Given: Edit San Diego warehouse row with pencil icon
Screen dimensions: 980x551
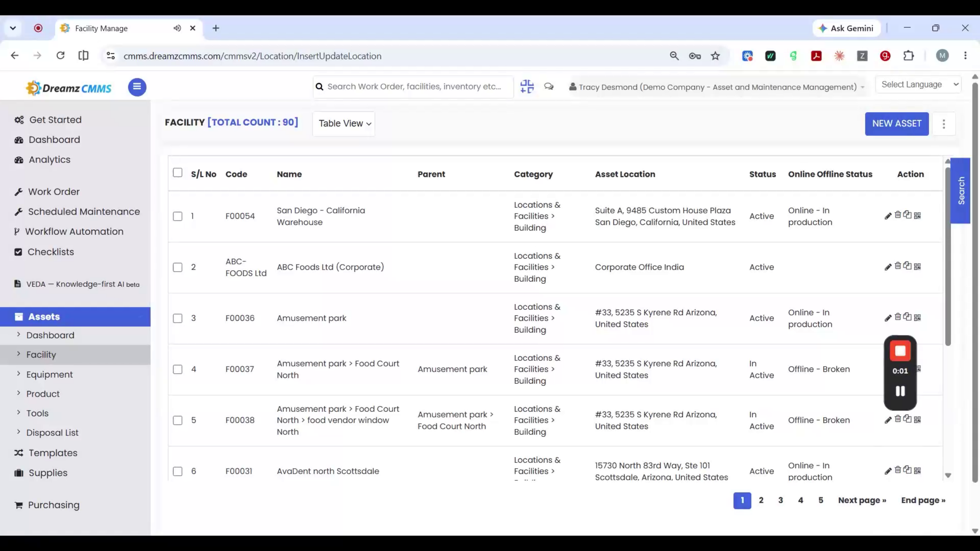Looking at the screenshot, I should coord(888,216).
